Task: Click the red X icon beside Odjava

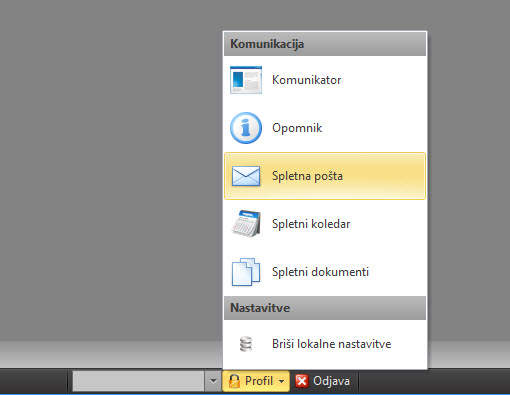Action: point(302,381)
